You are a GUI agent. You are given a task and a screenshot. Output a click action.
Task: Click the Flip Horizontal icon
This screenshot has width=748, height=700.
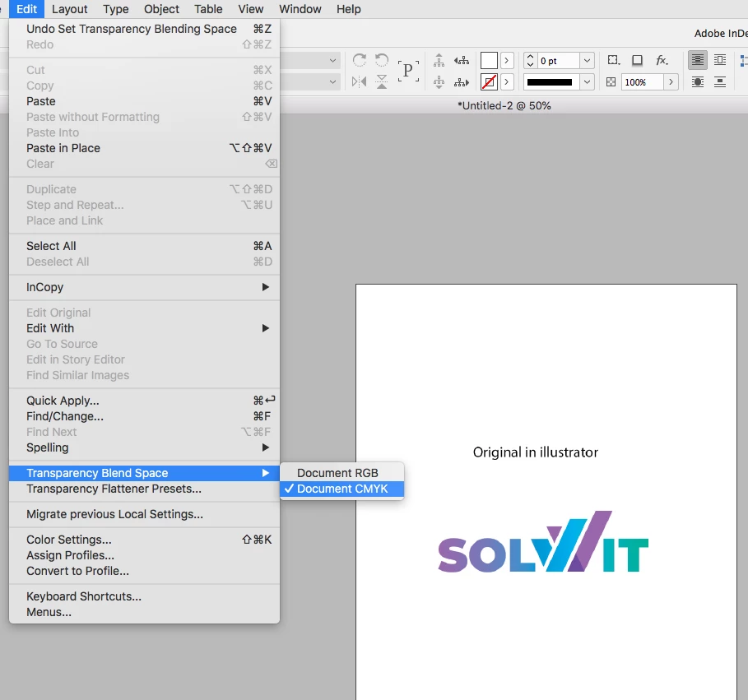coord(360,82)
